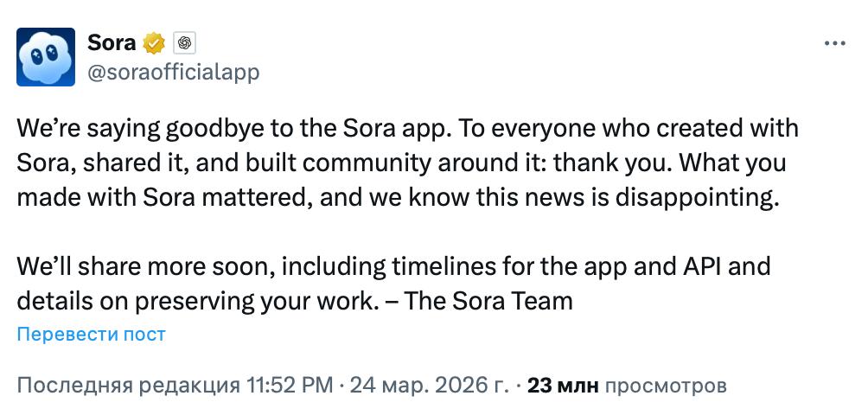Viewport: 868px width, 415px height.
Task: Click the signature The Sora Team
Action: 489,300
